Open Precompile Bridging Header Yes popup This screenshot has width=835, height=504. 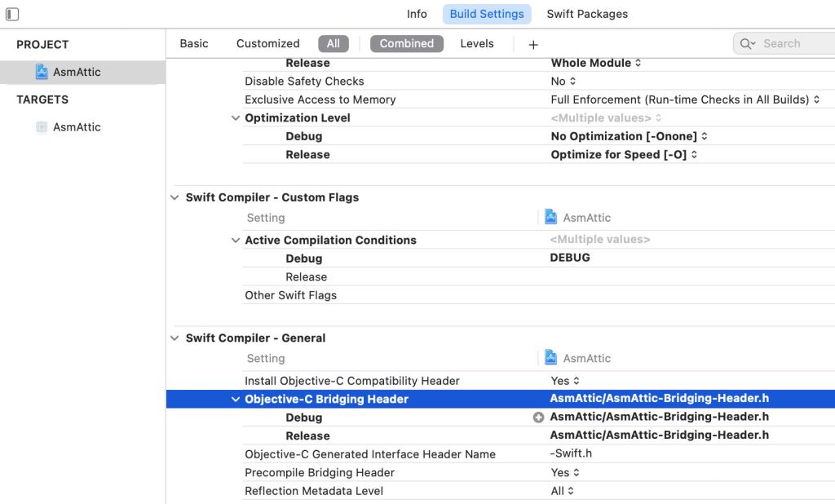[565, 472]
